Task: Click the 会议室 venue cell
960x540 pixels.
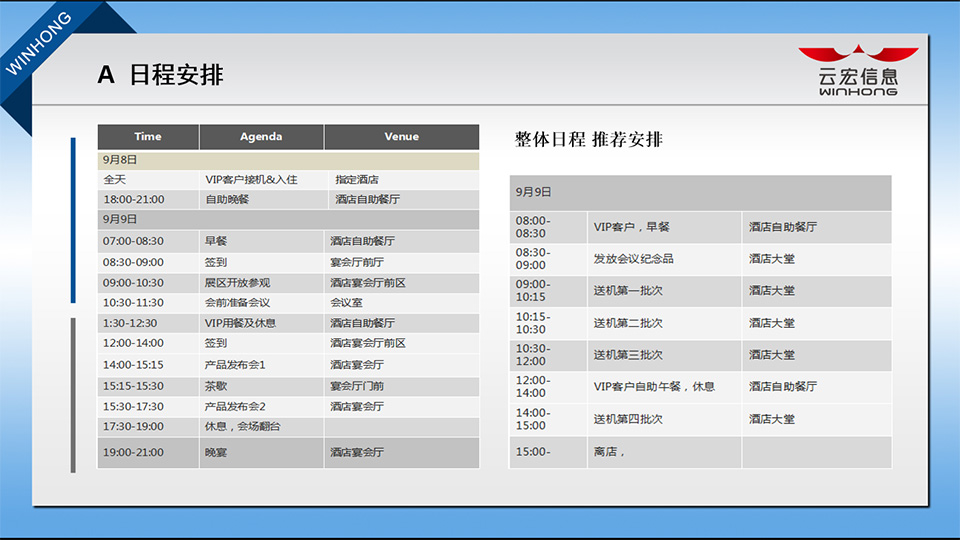Action: [347, 303]
